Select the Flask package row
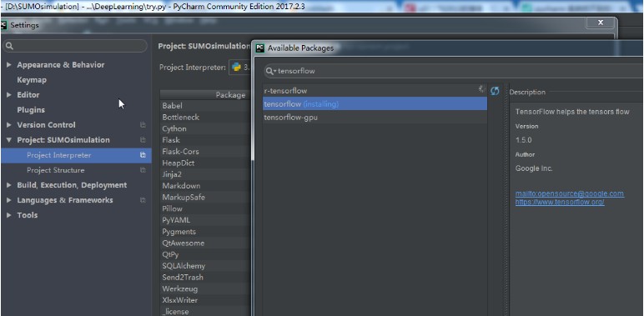 click(x=206, y=140)
